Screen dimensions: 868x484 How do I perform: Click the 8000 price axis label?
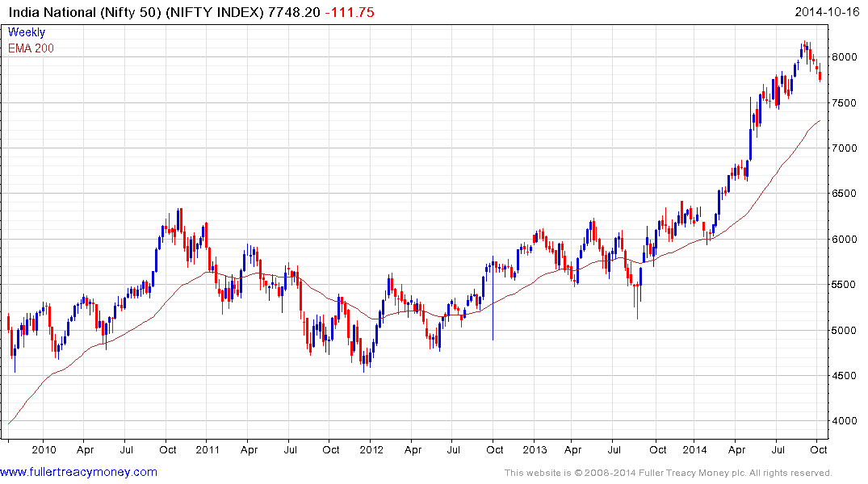[844, 57]
